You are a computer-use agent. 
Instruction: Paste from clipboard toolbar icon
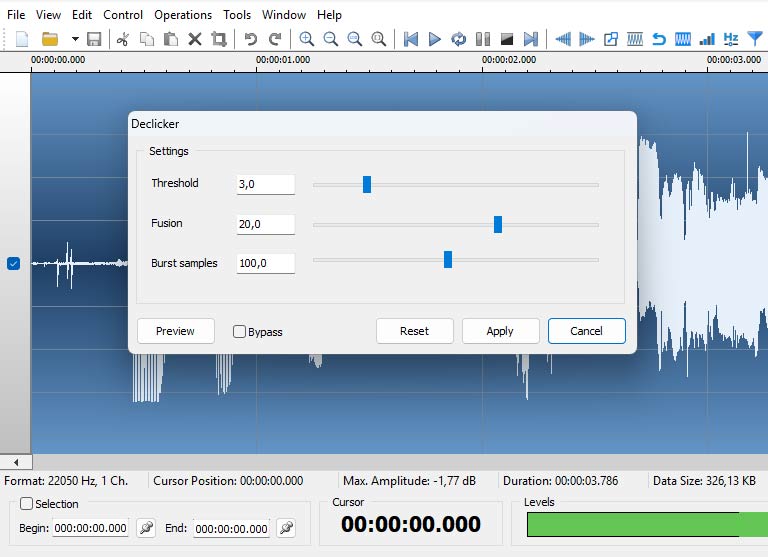170,39
